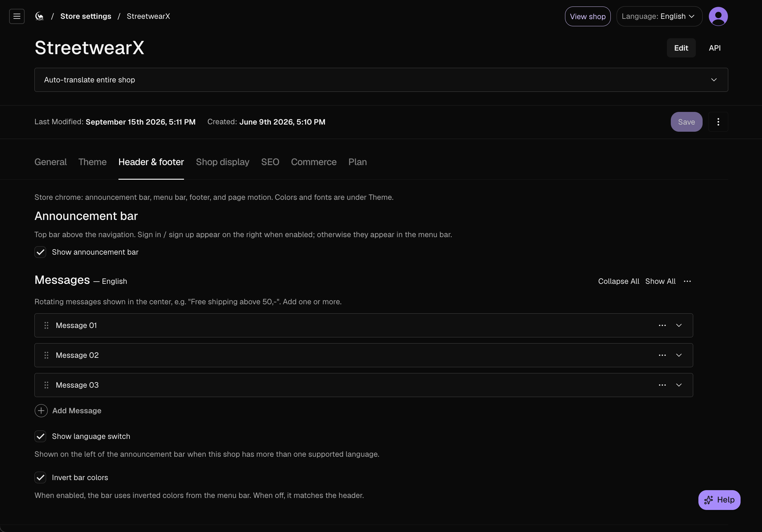
Task: Select the Header & footer tab
Action: point(151,162)
